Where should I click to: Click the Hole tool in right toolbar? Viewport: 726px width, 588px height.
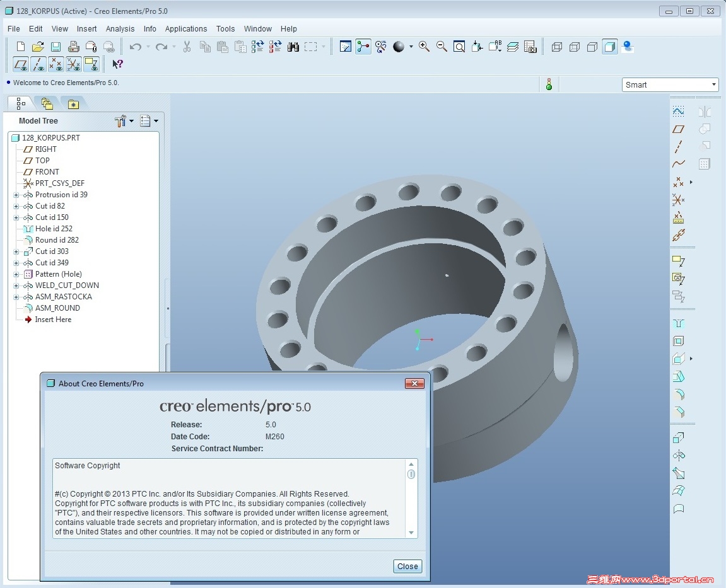[x=678, y=323]
